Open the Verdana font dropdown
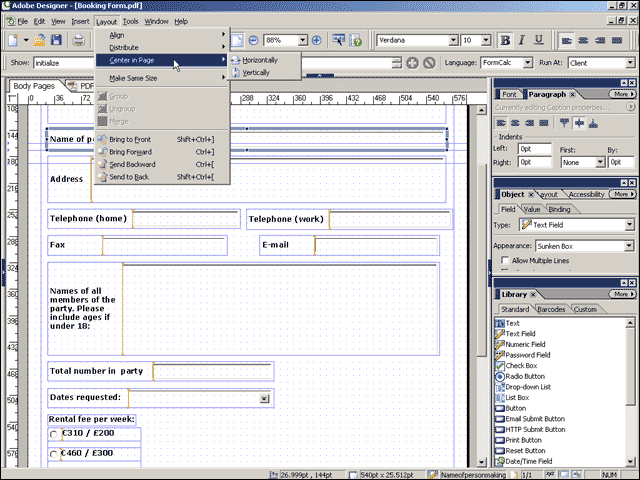The height and width of the screenshot is (480, 640). point(453,40)
